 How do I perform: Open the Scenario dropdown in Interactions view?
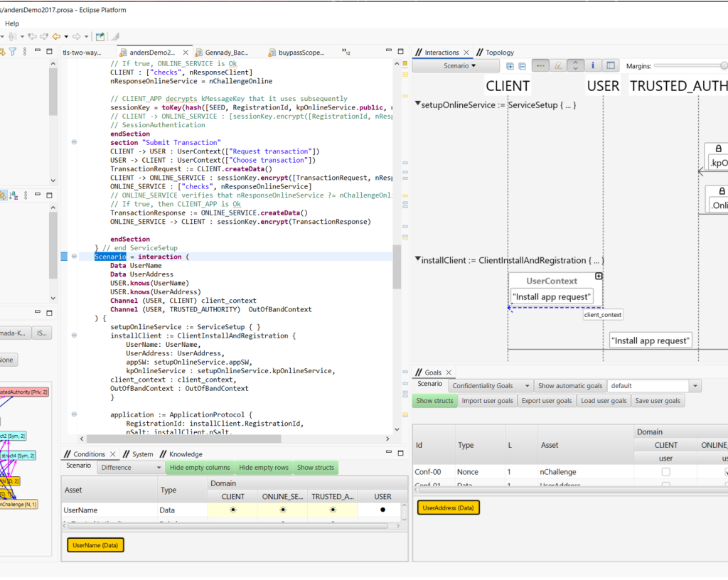pos(456,66)
